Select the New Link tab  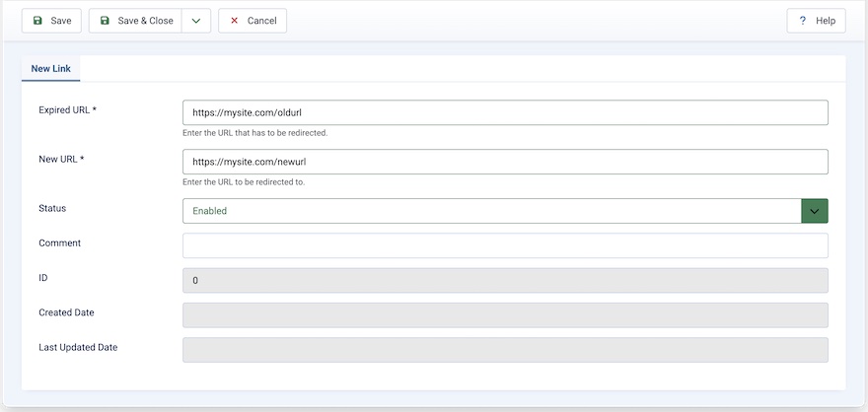[x=51, y=69]
